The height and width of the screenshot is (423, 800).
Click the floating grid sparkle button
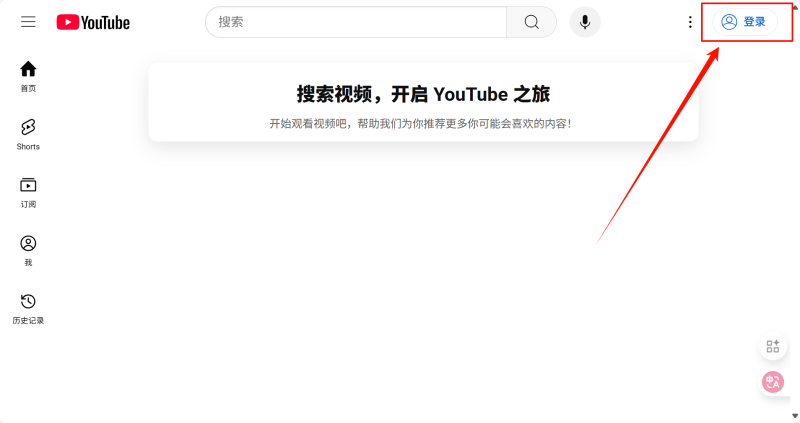(x=772, y=346)
